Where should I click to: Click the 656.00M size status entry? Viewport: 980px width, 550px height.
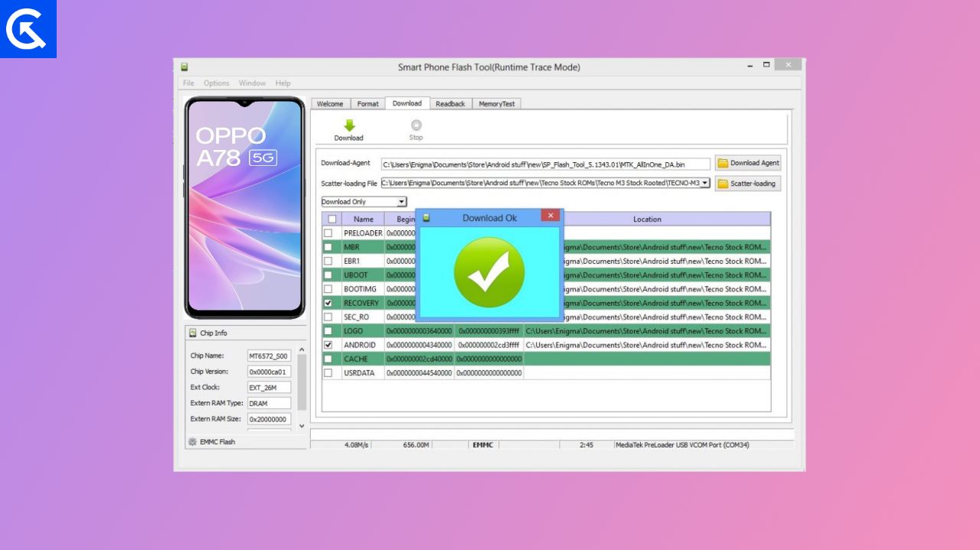click(x=417, y=444)
